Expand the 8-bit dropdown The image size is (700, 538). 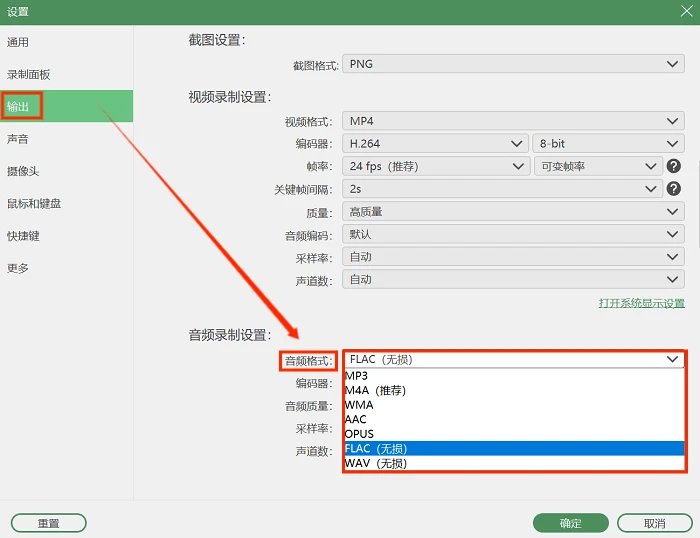tap(608, 144)
